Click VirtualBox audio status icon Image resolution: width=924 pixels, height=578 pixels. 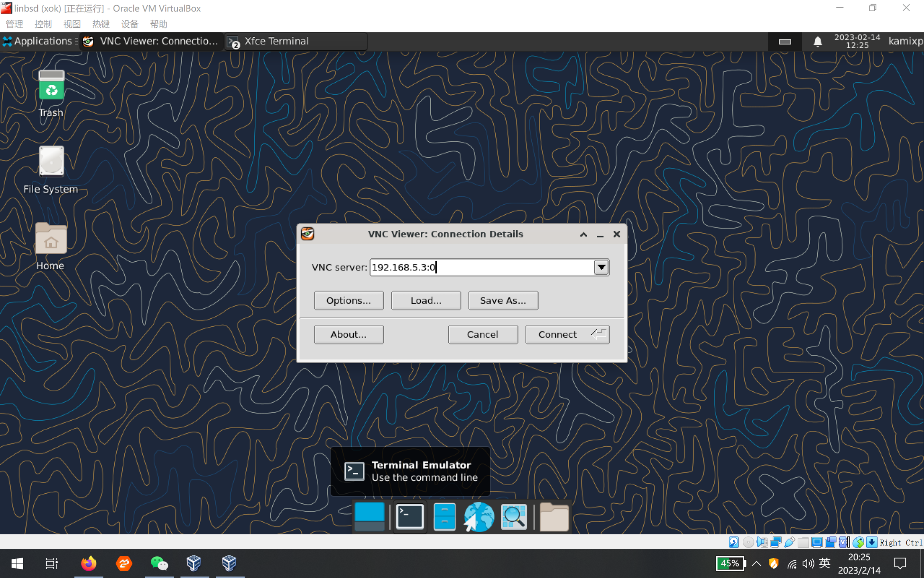[762, 542]
